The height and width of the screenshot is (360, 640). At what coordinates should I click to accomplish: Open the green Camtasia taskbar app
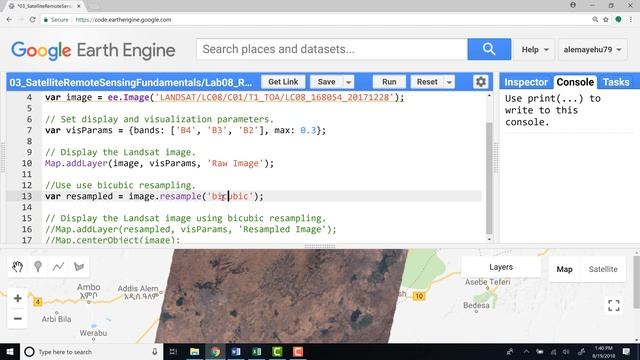(277, 351)
